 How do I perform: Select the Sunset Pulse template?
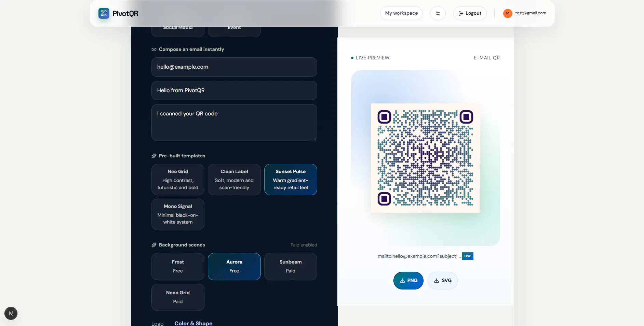291,180
